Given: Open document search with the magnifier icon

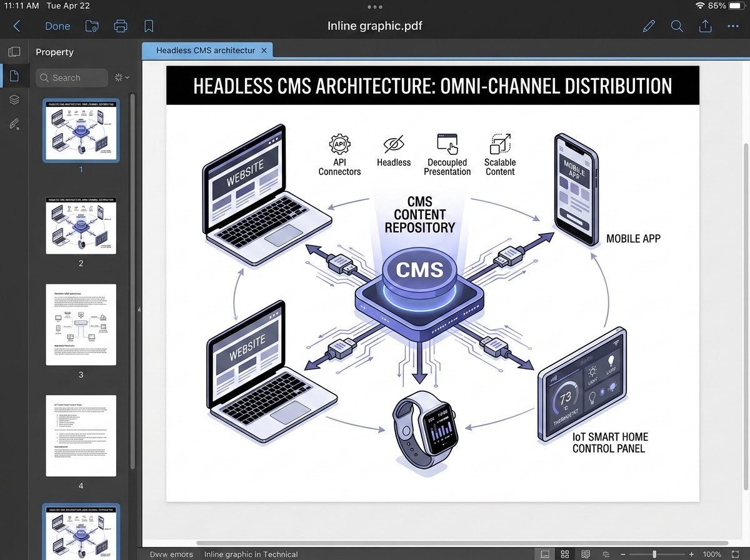Looking at the screenshot, I should [x=677, y=26].
